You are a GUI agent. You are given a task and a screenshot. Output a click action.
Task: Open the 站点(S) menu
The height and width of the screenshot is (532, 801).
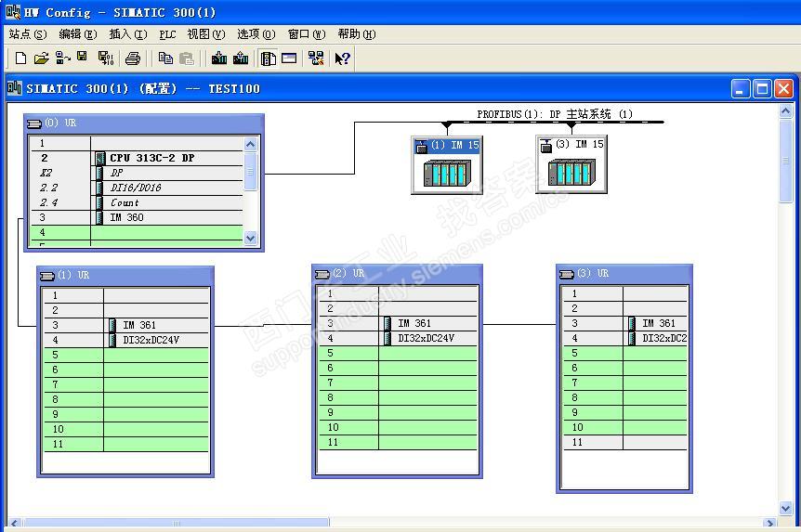(x=28, y=34)
